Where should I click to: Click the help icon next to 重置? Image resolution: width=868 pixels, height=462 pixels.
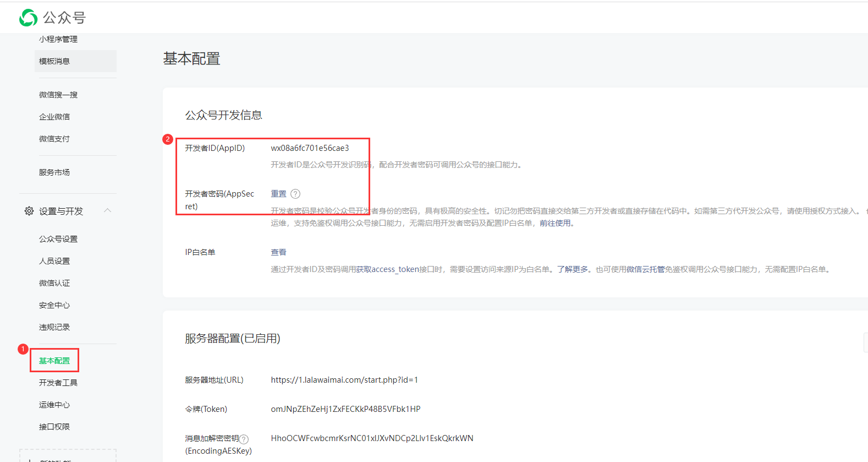(295, 194)
